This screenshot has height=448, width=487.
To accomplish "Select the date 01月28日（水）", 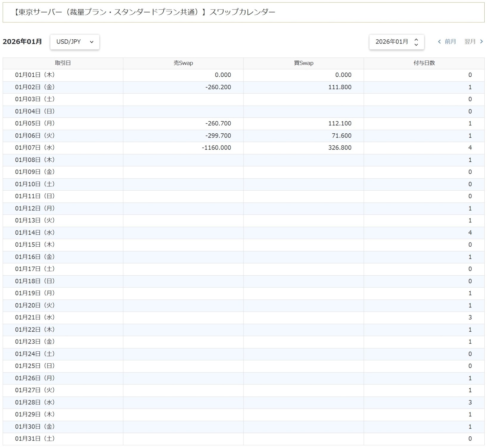I will coord(35,402).
